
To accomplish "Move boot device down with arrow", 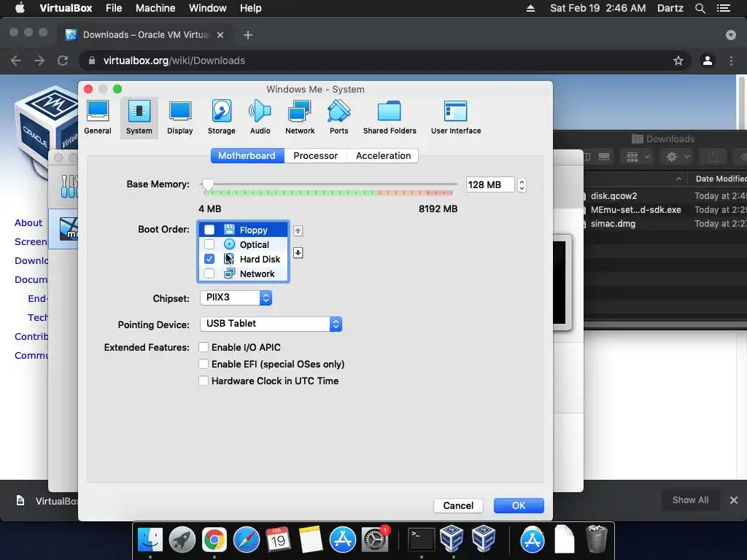I will pos(298,253).
